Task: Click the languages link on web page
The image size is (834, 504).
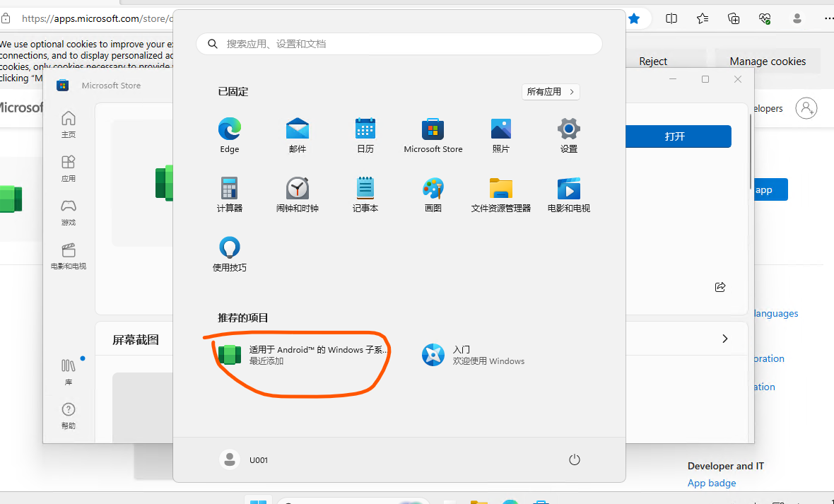Action: click(777, 313)
